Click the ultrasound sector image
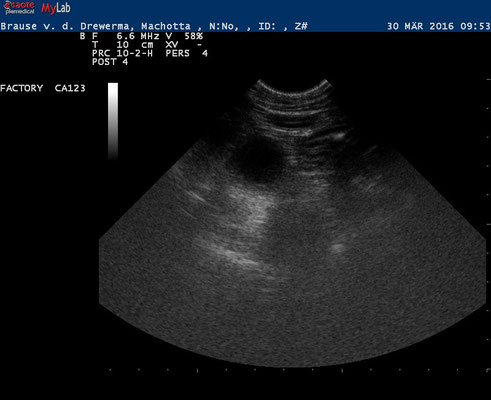 [292, 223]
